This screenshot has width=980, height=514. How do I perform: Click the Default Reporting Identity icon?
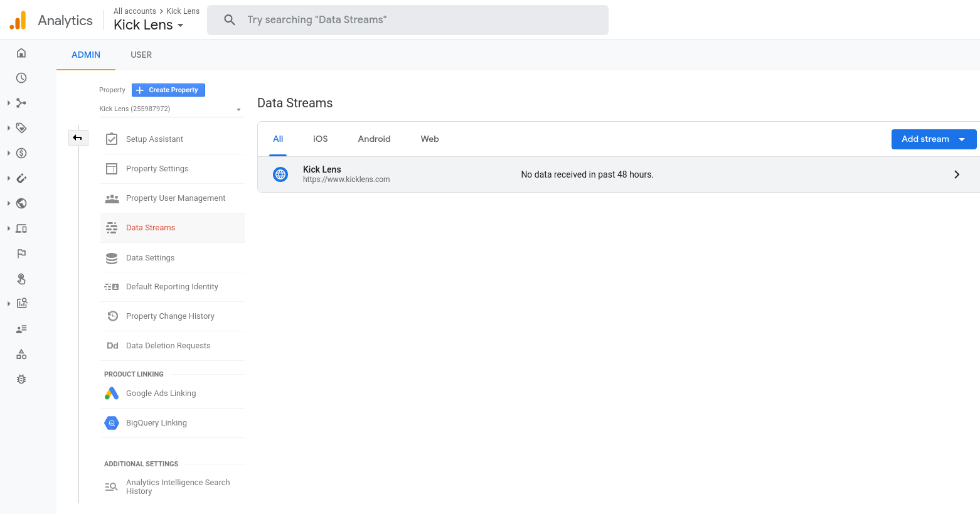[x=112, y=287]
